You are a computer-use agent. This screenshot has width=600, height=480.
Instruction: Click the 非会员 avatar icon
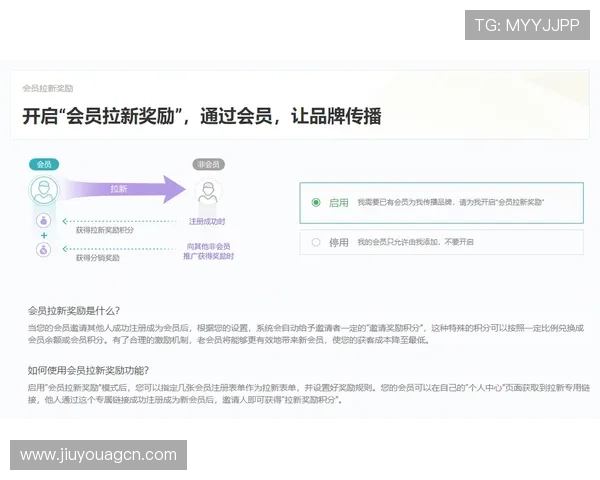(208, 191)
